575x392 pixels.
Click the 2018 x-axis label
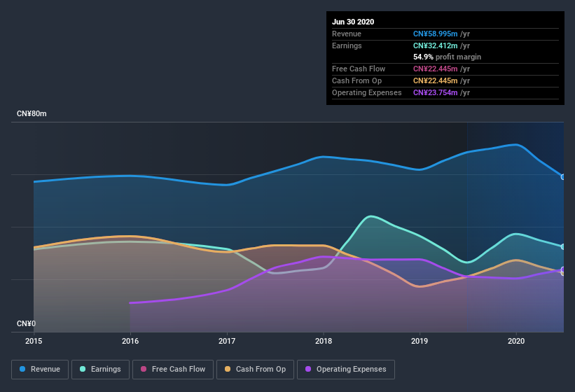point(324,341)
